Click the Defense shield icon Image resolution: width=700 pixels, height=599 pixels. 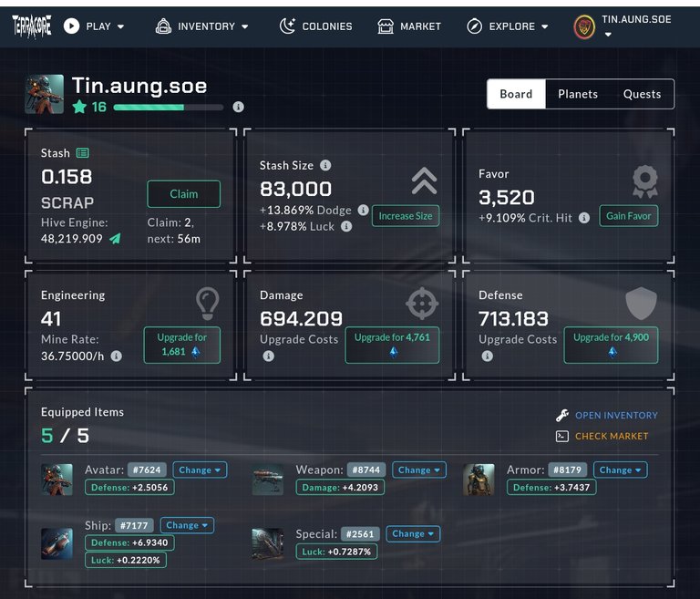click(641, 304)
